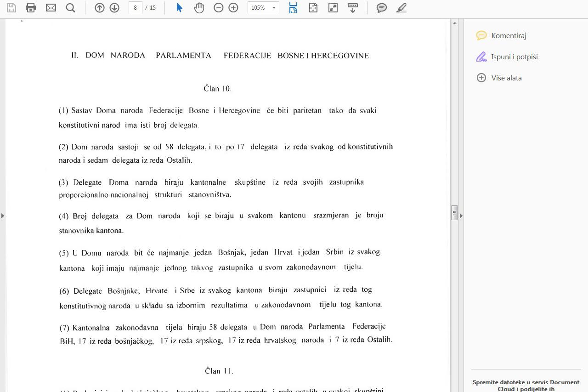Expand the left navigation pane arrow
The width and height of the screenshot is (588, 392).
click(x=3, y=216)
